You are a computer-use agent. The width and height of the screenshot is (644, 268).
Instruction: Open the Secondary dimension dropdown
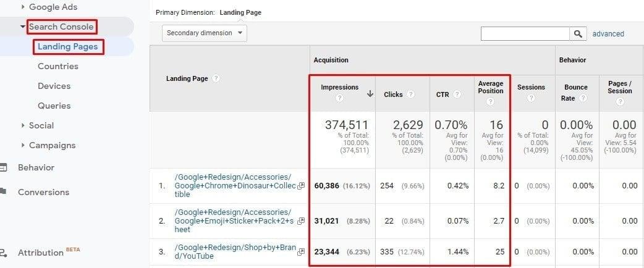tap(205, 33)
